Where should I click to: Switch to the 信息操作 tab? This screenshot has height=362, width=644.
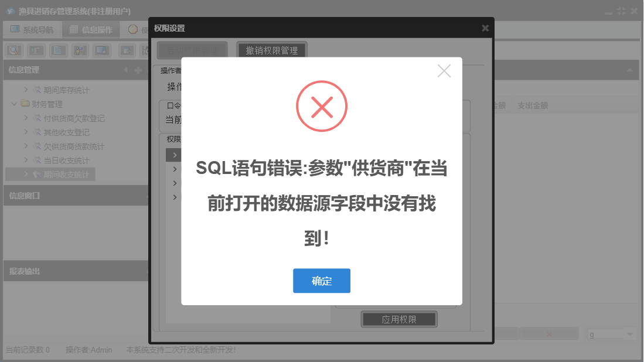pyautogui.click(x=91, y=29)
